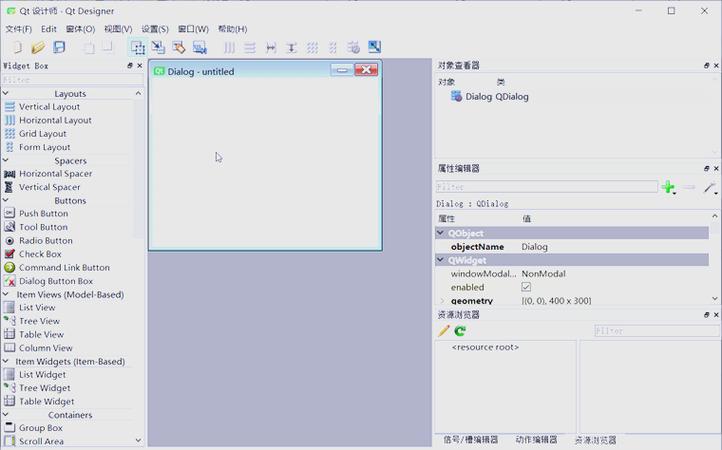Float the 对象查看器 dock panel
This screenshot has width=722, height=450.
click(x=706, y=65)
